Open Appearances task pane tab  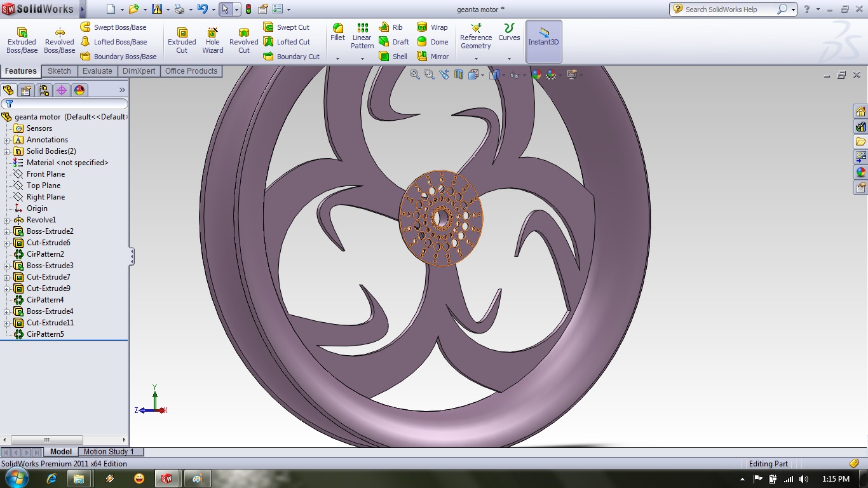tap(861, 172)
